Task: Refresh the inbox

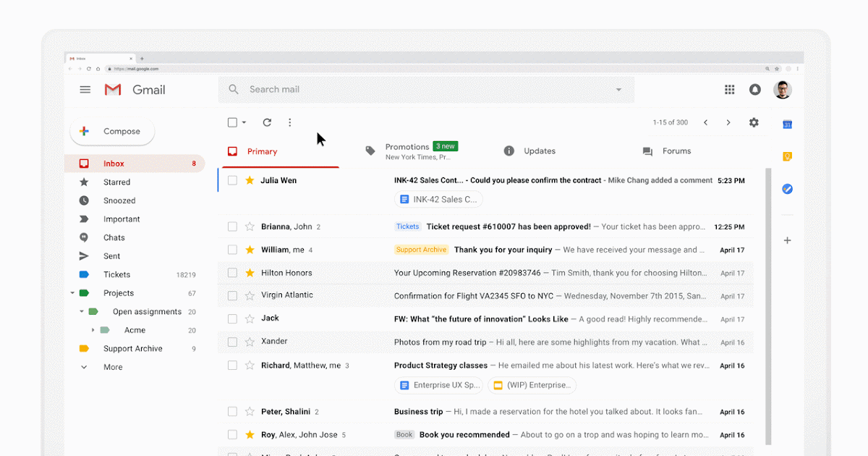Action: (267, 122)
